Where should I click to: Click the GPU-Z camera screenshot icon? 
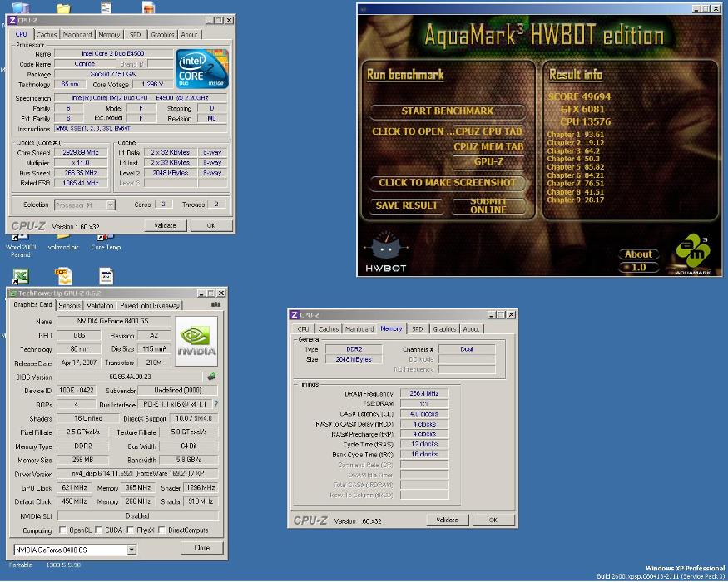pyautogui.click(x=215, y=304)
